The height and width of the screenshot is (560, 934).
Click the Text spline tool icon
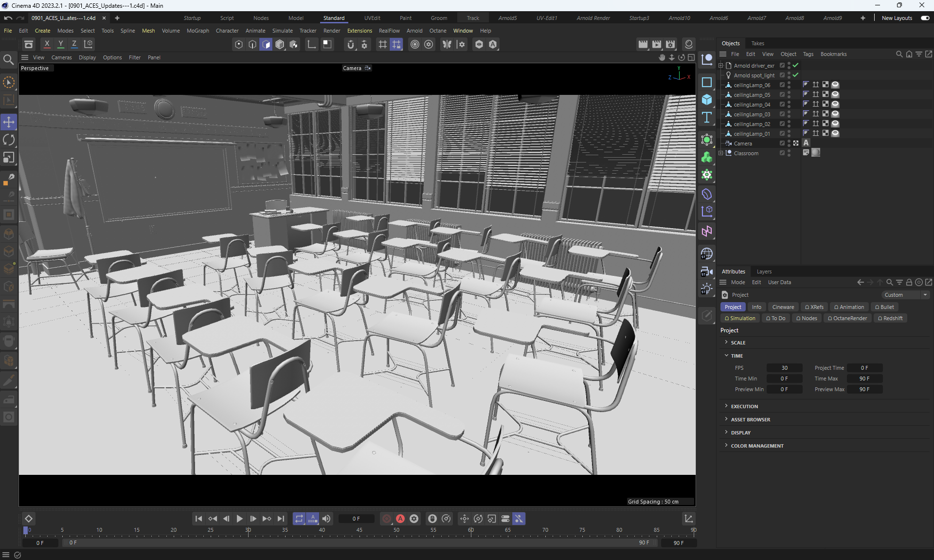(x=707, y=117)
